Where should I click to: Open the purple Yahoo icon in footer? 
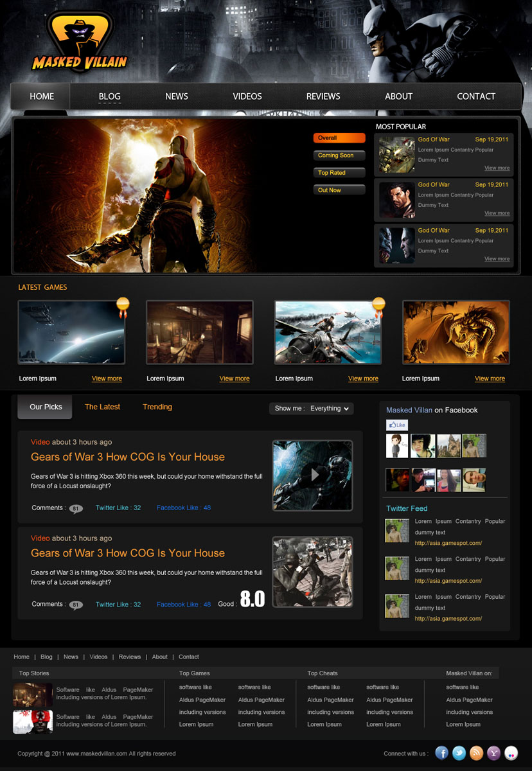point(493,753)
